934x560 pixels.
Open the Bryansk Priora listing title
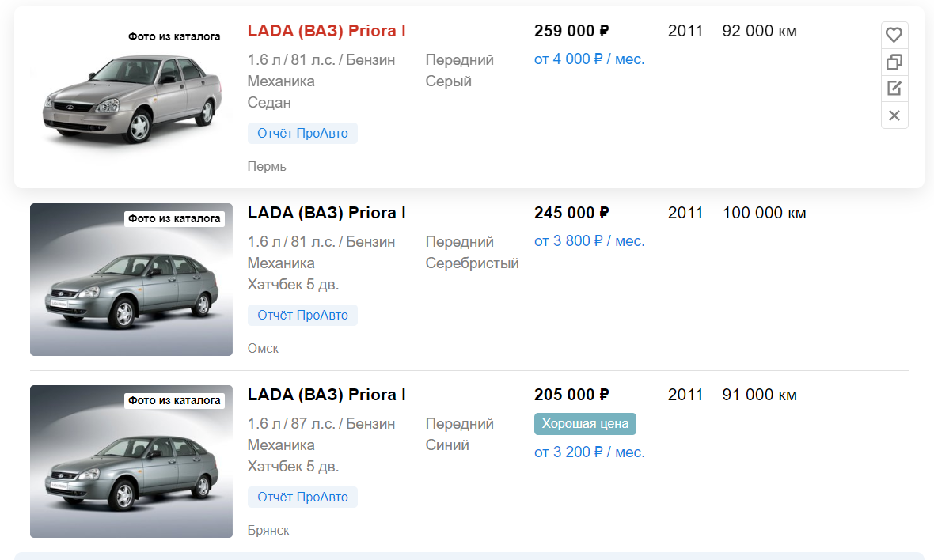326,395
